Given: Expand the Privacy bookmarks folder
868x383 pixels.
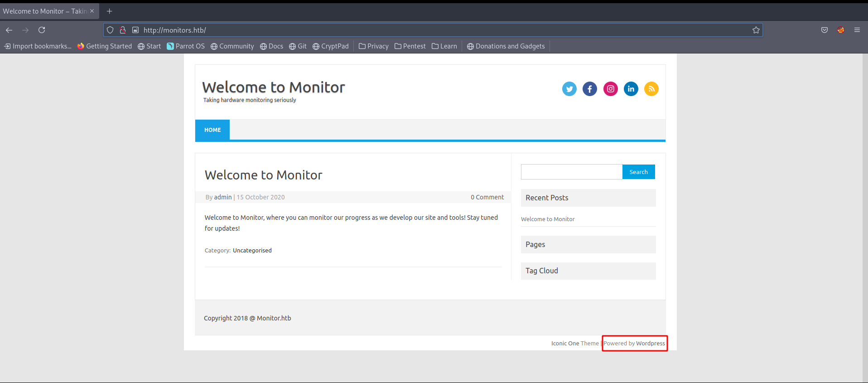Looking at the screenshot, I should (x=374, y=46).
